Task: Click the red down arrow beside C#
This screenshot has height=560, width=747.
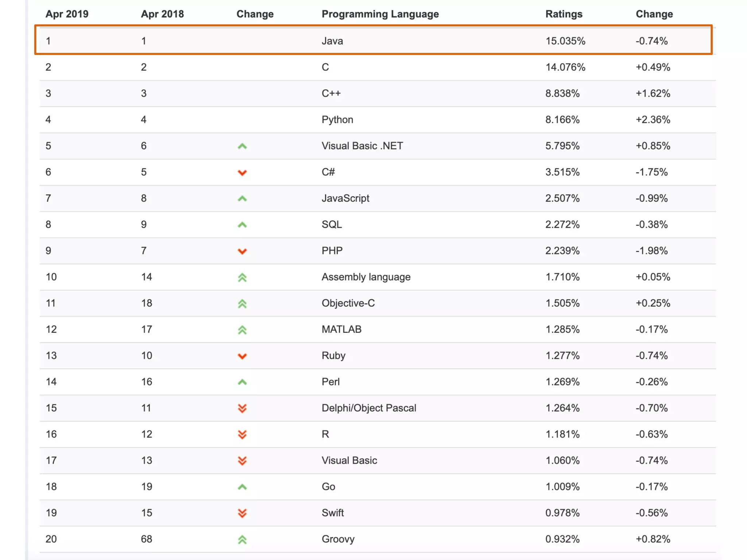Action: point(242,172)
